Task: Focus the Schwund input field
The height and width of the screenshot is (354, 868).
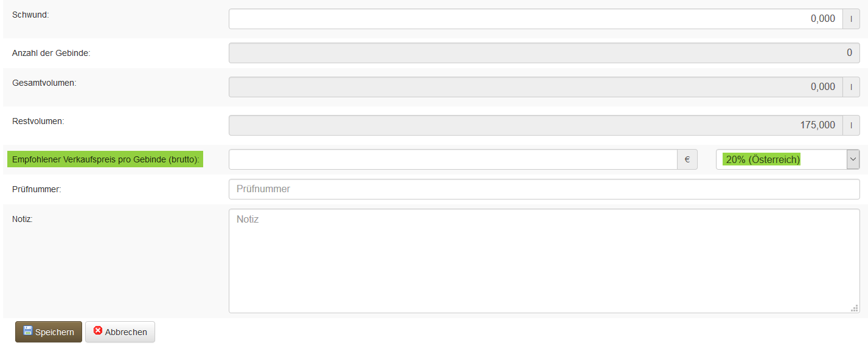Action: [x=535, y=19]
